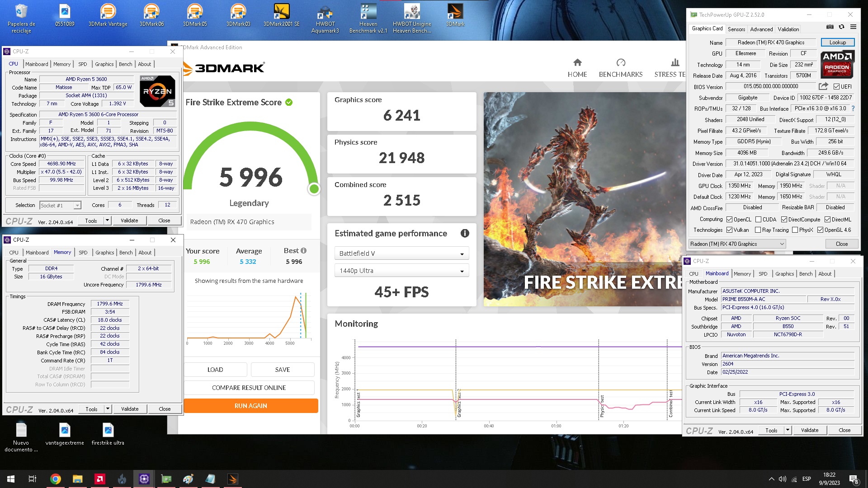Launch the HWBOT Unigine Heaven Bench shortcut
The width and height of the screenshot is (868, 488).
(x=412, y=18)
